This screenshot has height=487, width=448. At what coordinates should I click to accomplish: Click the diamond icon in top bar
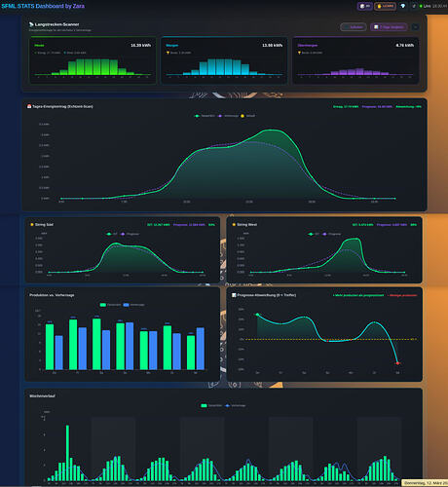403,6
